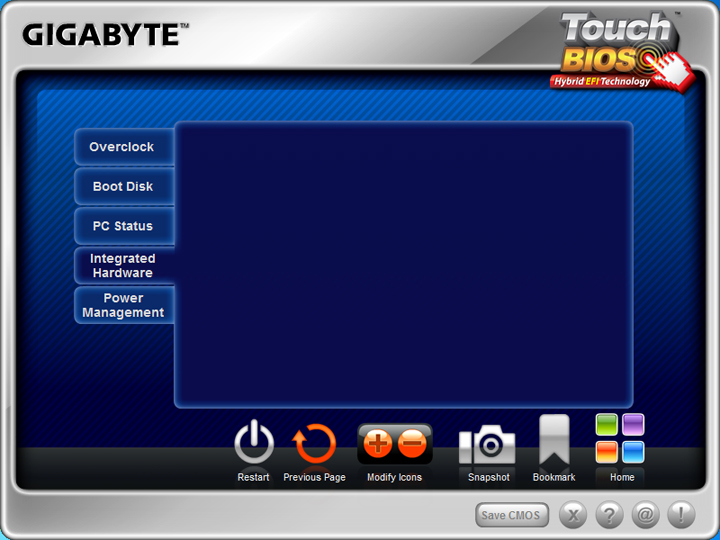Open the Overclock tab

(x=122, y=147)
